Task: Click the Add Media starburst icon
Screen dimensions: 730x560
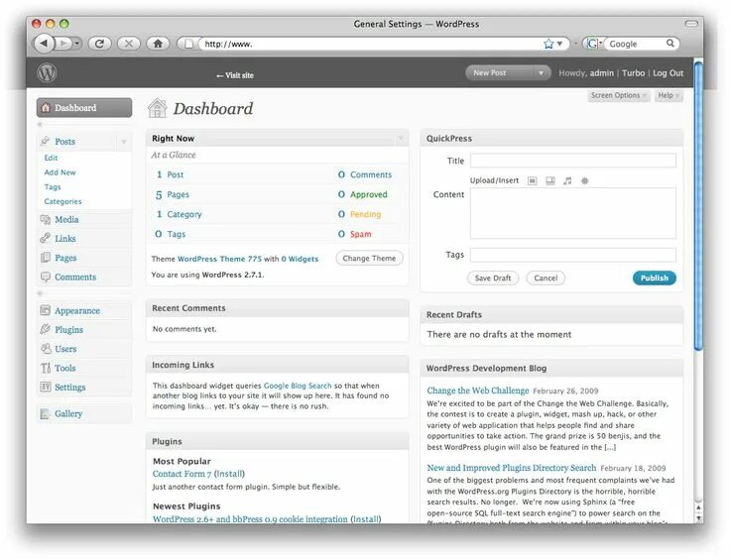Action: click(585, 180)
